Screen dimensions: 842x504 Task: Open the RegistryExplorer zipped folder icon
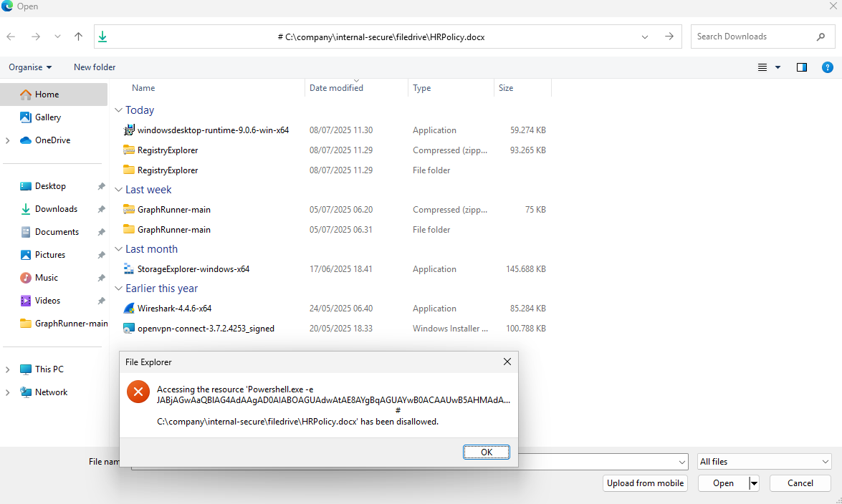pyautogui.click(x=130, y=150)
